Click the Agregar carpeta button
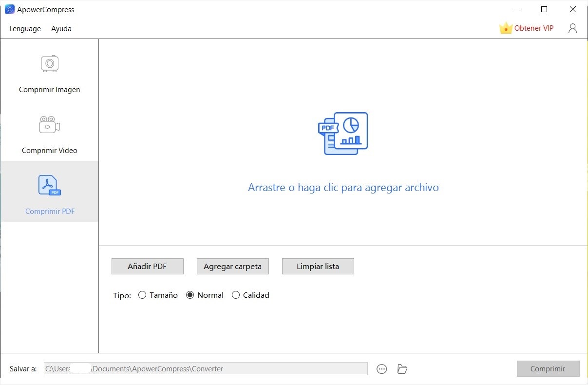Image resolution: width=588 pixels, height=385 pixels. [232, 267]
